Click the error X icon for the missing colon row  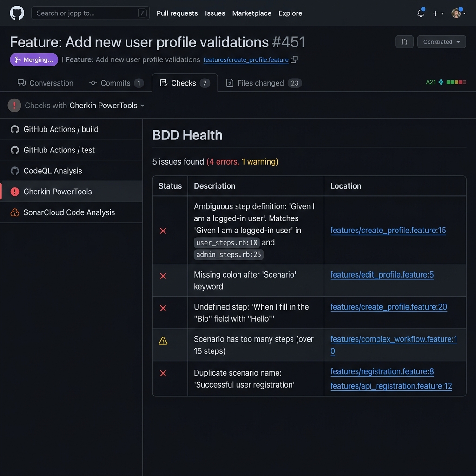pos(163,276)
